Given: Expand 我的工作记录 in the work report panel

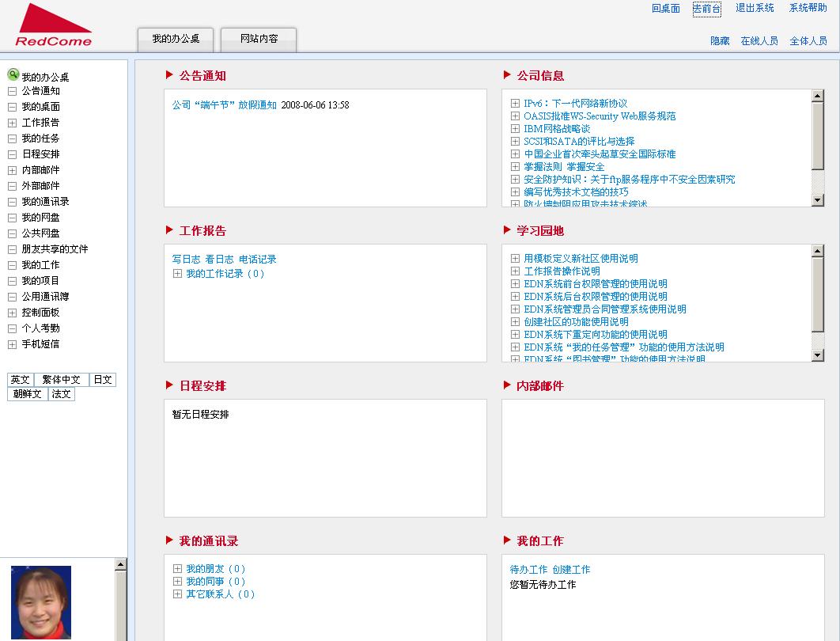Looking at the screenshot, I should (177, 274).
